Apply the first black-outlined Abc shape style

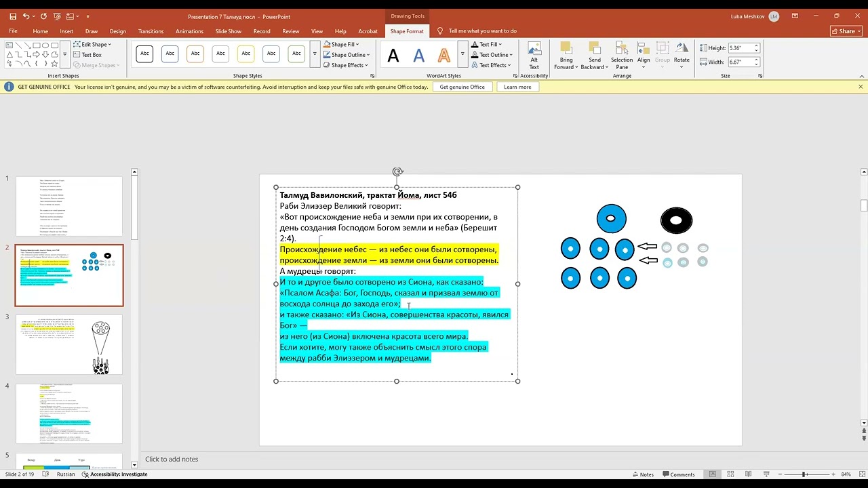144,54
